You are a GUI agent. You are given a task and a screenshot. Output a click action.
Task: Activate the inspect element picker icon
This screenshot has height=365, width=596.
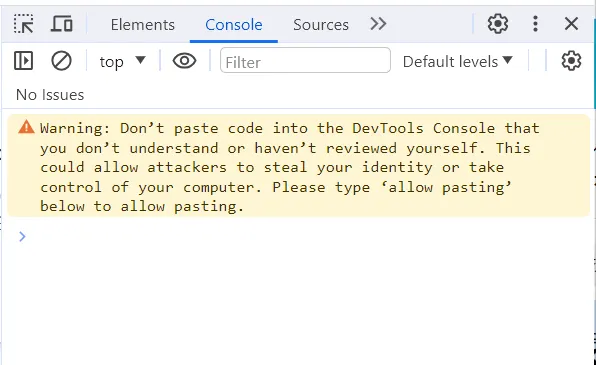pyautogui.click(x=24, y=24)
